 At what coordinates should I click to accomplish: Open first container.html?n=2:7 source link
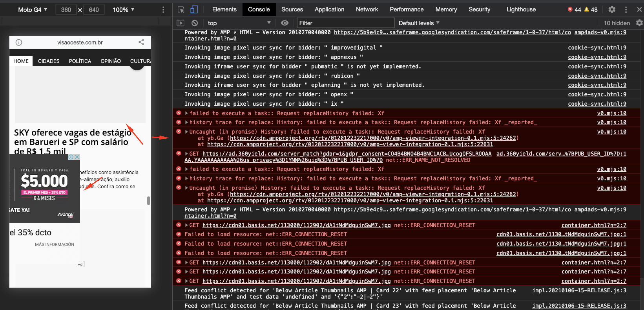(594, 225)
